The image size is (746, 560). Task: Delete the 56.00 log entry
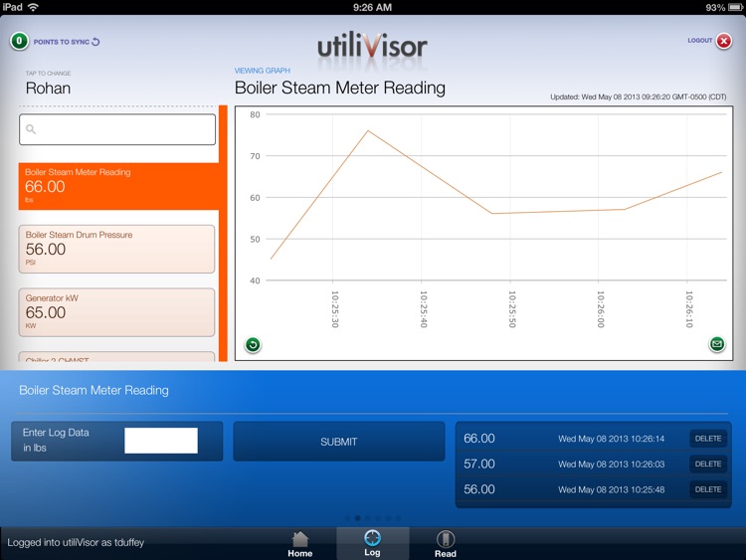click(708, 489)
